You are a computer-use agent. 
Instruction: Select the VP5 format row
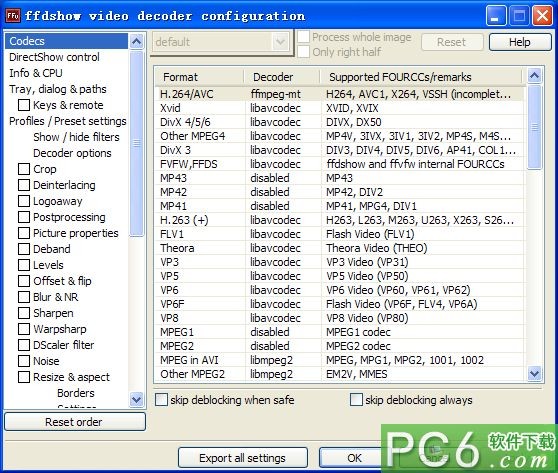pos(340,276)
